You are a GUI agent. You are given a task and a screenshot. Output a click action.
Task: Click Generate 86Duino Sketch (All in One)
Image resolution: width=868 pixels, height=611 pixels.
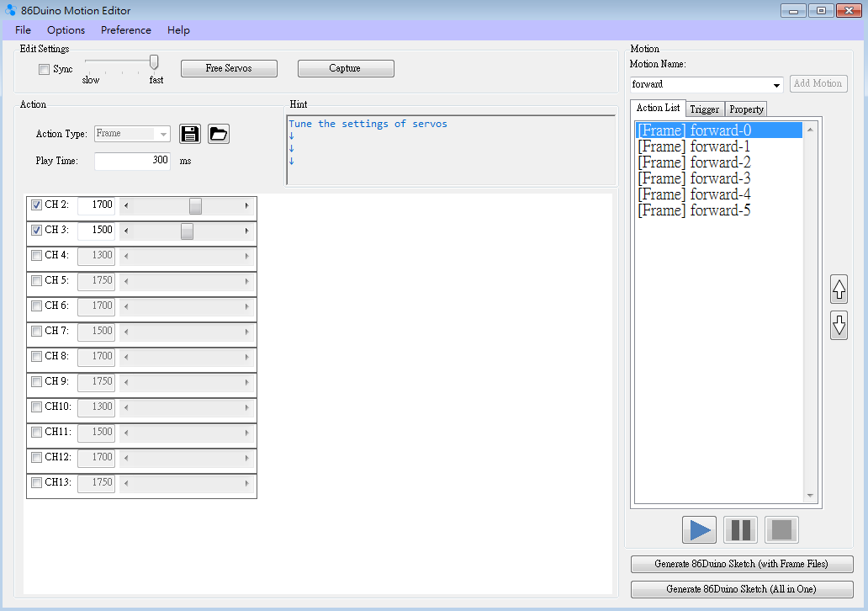coord(741,589)
